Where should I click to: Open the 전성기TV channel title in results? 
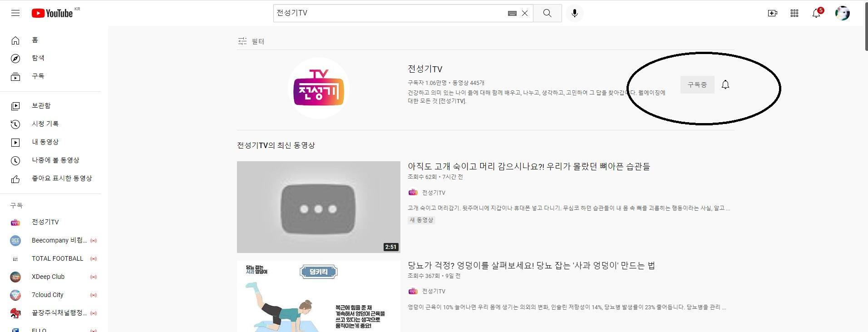pos(425,69)
